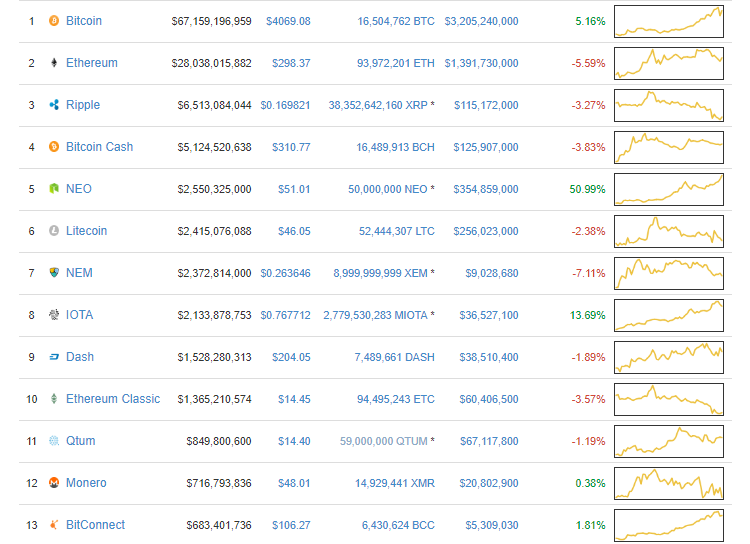Click the NEO price $51.01
This screenshot has width=750, height=544.
tap(291, 189)
